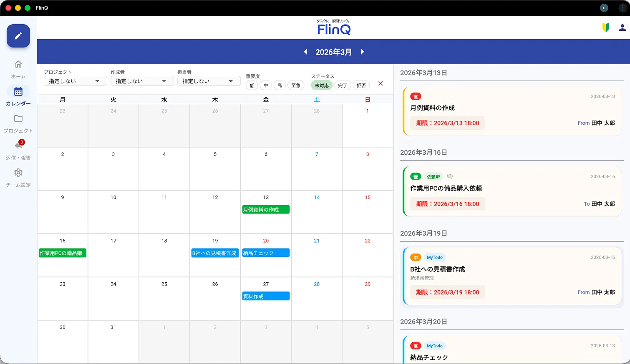Click the MyTodo tag on 納品チェック card
630x364 pixels.
pos(435,346)
